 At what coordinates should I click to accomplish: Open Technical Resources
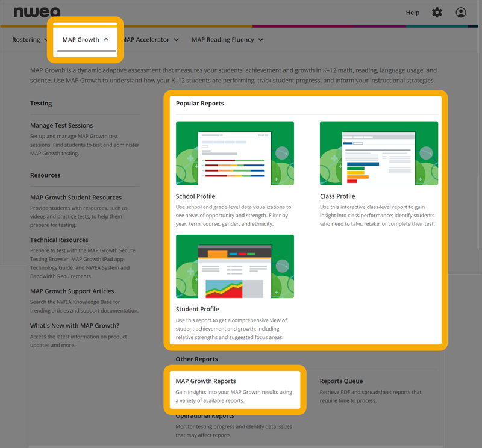point(59,240)
